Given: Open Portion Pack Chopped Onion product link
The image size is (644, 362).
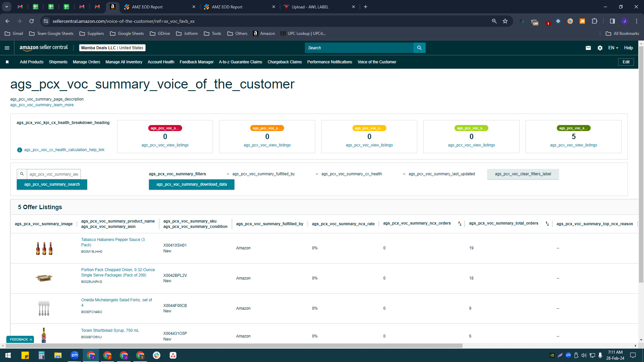Looking at the screenshot, I should [118, 273].
